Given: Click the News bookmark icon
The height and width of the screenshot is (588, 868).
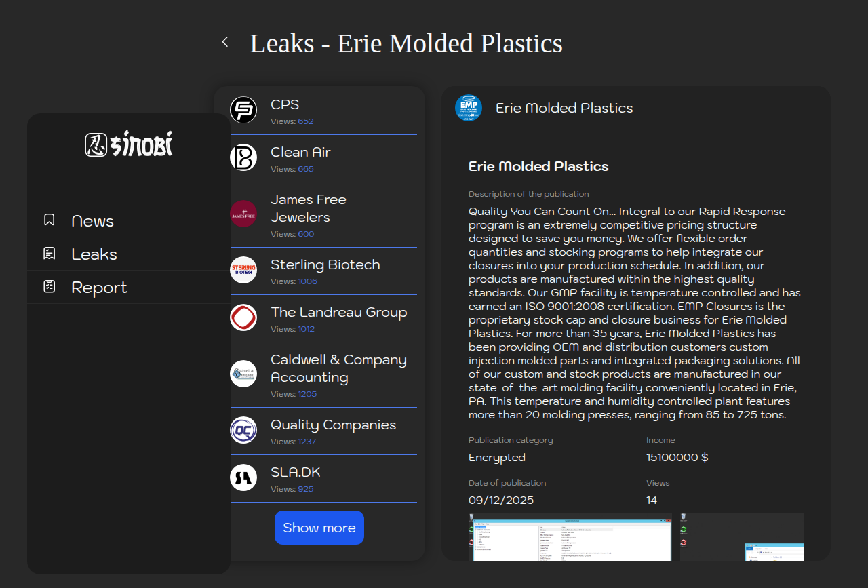Looking at the screenshot, I should (50, 220).
